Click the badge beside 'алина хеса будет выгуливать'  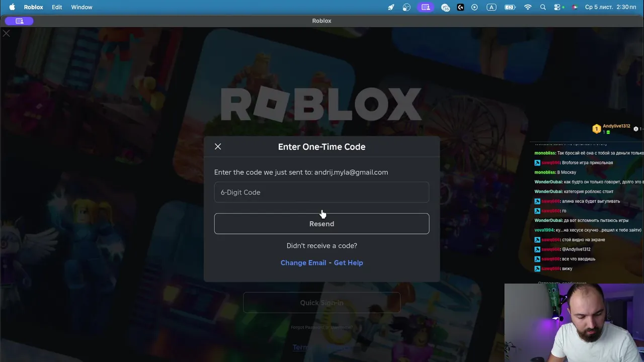coord(537,201)
